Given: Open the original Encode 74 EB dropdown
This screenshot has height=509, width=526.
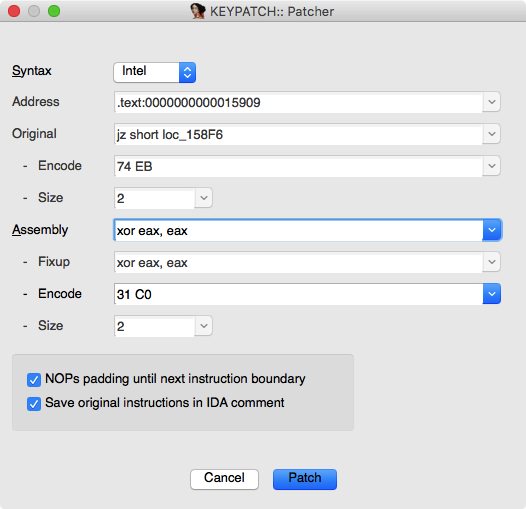Looking at the screenshot, I should [x=491, y=166].
